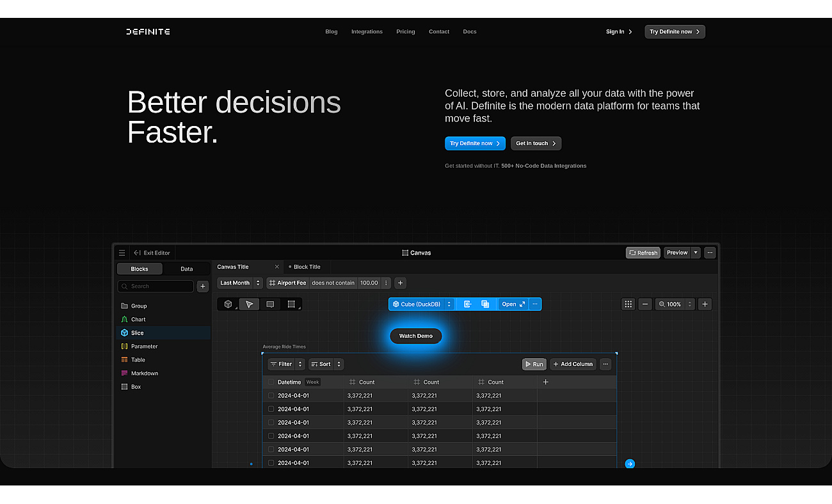Add a new filter with plus button
The height and width of the screenshot is (504, 832).
coord(400,283)
